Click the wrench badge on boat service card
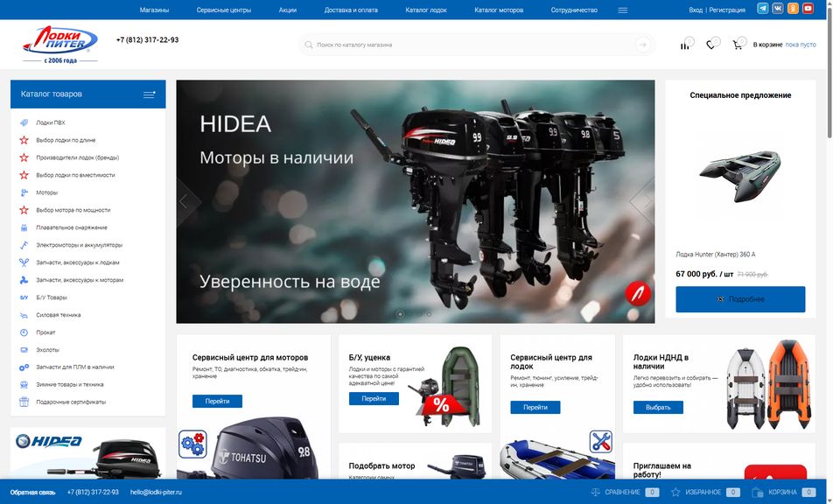This screenshot has height=504, width=833. [601, 441]
